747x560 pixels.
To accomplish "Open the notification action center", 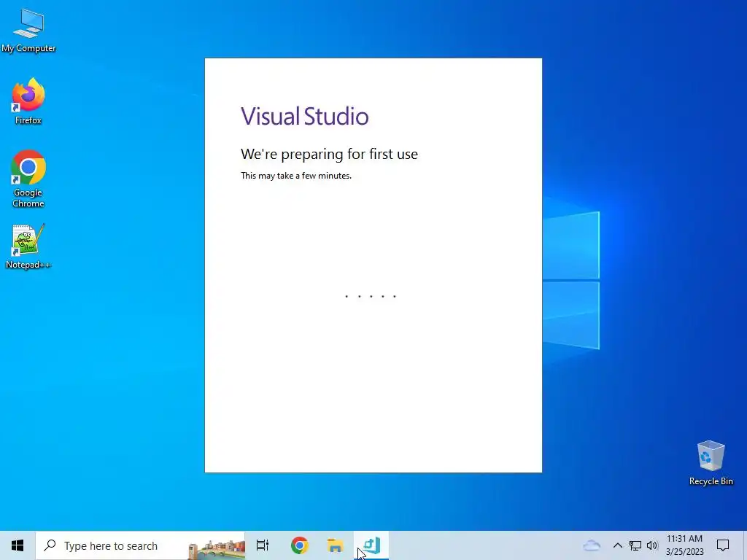I will 723,545.
